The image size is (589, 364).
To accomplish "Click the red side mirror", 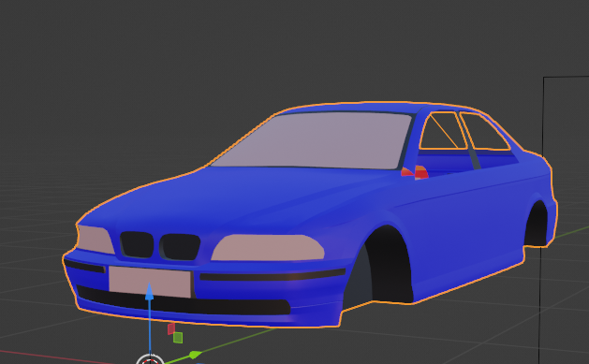I will [416, 172].
